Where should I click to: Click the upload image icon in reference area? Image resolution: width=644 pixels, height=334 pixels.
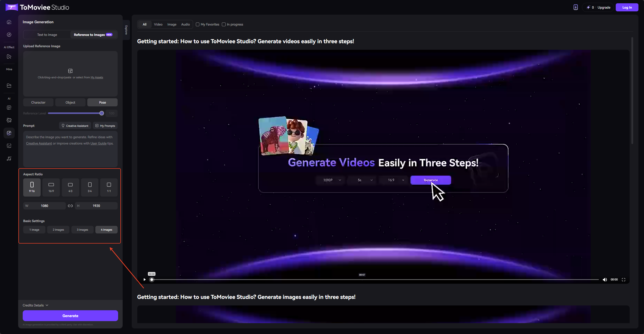[70, 71]
